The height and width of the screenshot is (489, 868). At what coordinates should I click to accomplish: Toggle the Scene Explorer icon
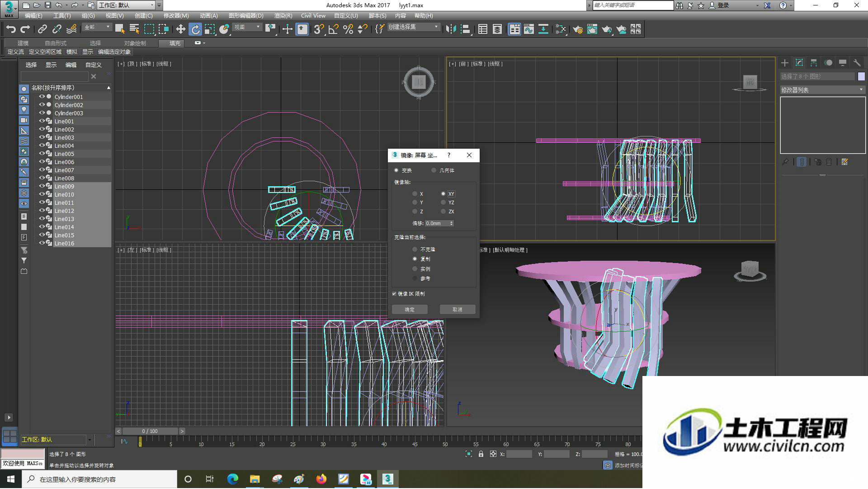483,29
